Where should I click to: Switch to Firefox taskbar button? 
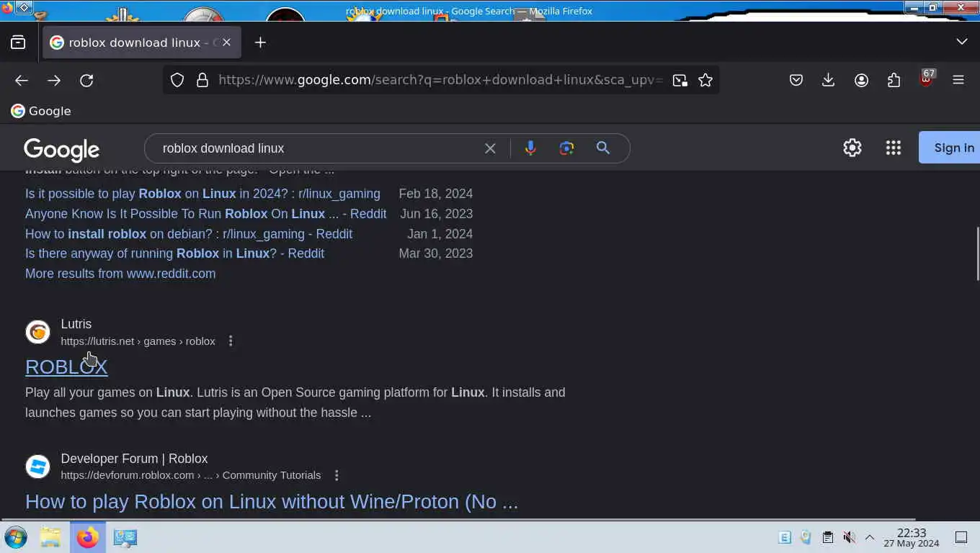tap(88, 537)
